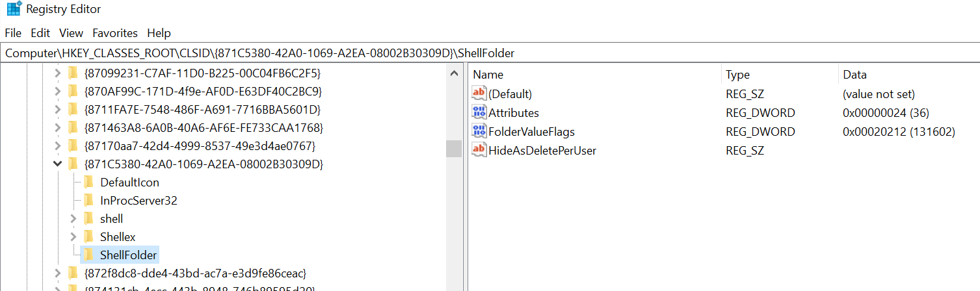The height and width of the screenshot is (291, 980).
Task: Click the ShellFolder folder icon
Action: 89,255
